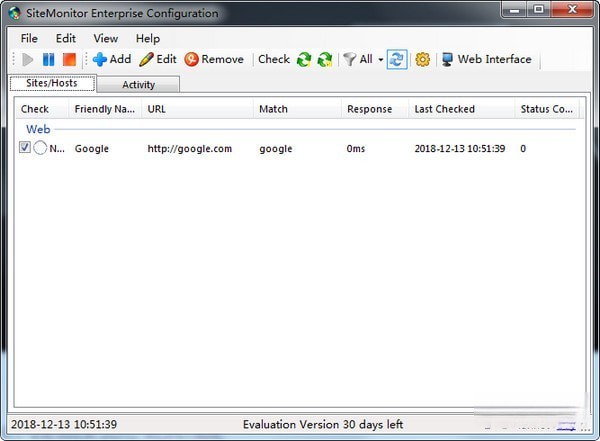
Task: Click the All filter label
Action: [366, 59]
